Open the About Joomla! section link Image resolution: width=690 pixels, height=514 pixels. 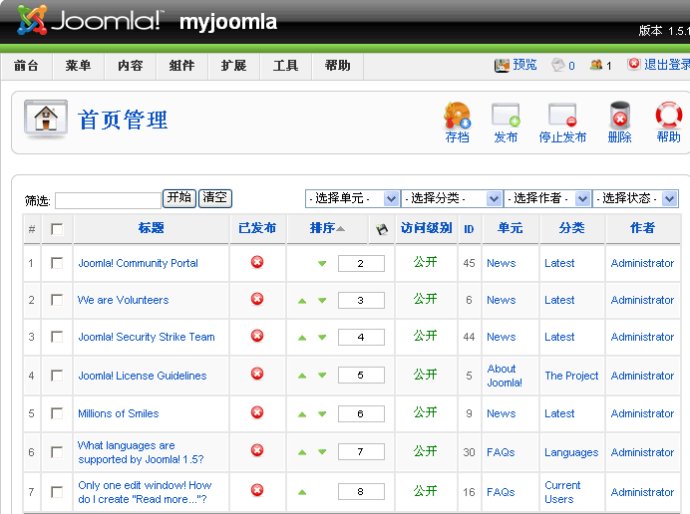click(x=504, y=375)
